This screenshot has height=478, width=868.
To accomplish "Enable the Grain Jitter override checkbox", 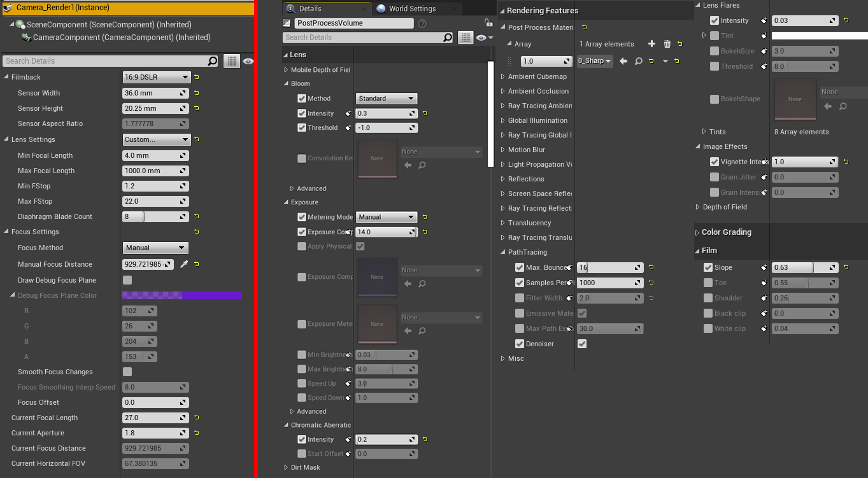I will pos(715,177).
